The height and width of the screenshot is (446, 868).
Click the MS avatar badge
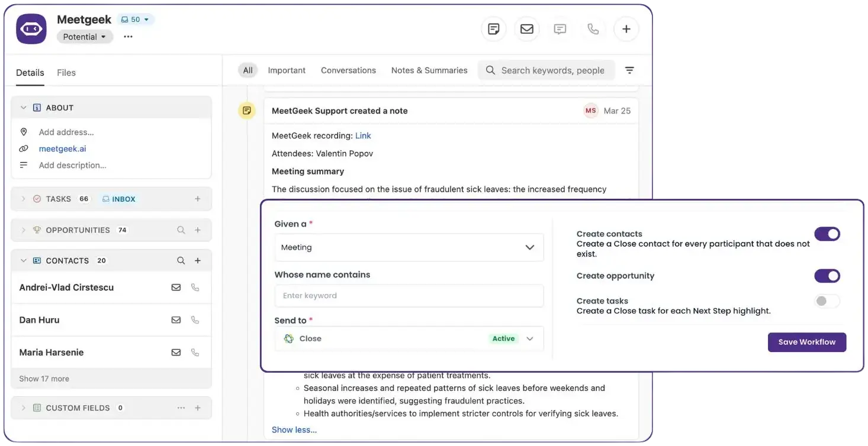[x=590, y=111]
